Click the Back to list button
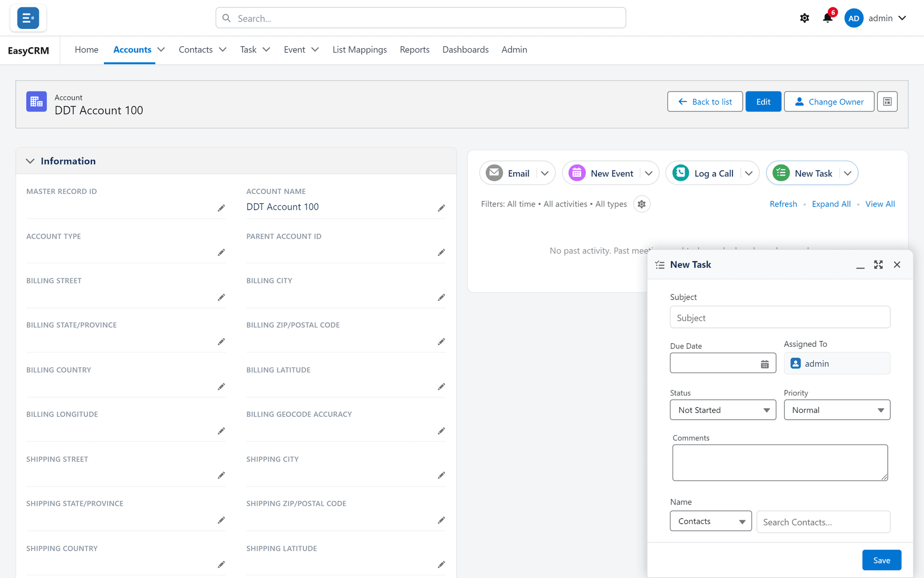Viewport: 924px width, 578px height. (705, 101)
